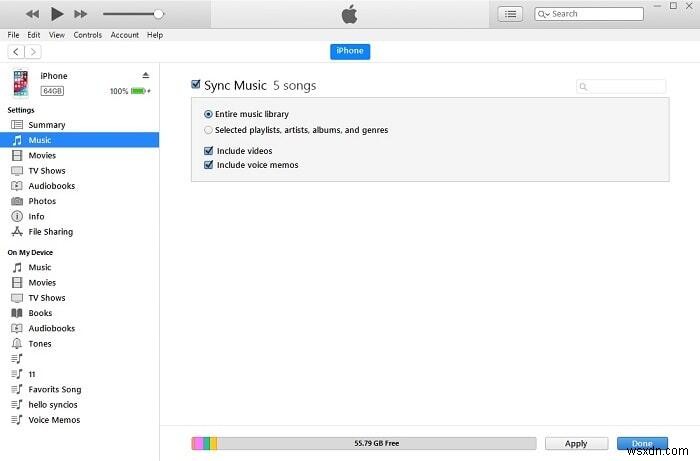Click the battery level indicator icon

[x=139, y=91]
